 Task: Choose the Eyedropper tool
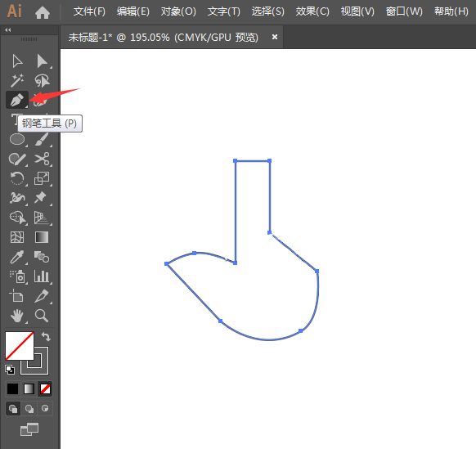[x=17, y=257]
